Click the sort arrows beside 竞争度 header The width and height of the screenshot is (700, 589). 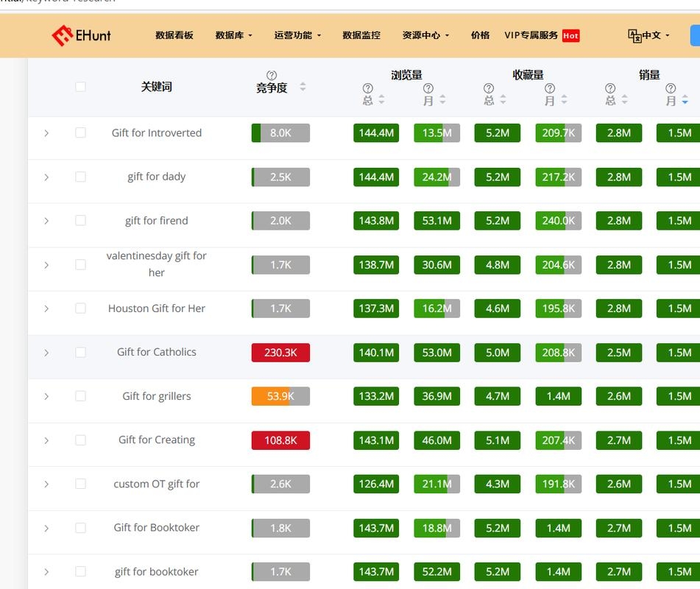click(302, 87)
